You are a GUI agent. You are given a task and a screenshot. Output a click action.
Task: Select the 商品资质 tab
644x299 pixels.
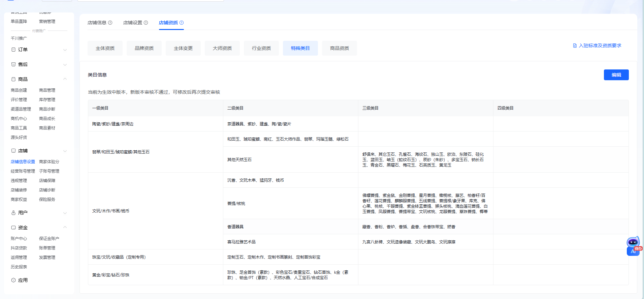(x=340, y=48)
